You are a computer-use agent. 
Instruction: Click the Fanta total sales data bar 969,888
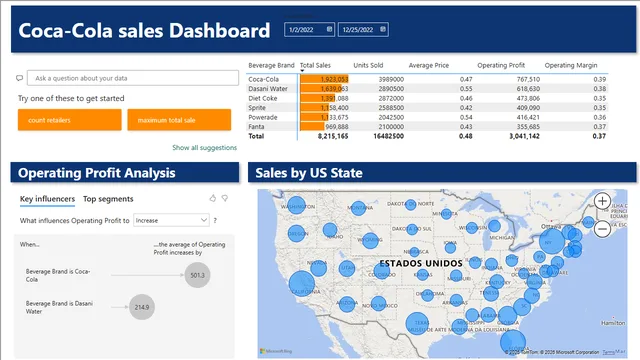312,127
